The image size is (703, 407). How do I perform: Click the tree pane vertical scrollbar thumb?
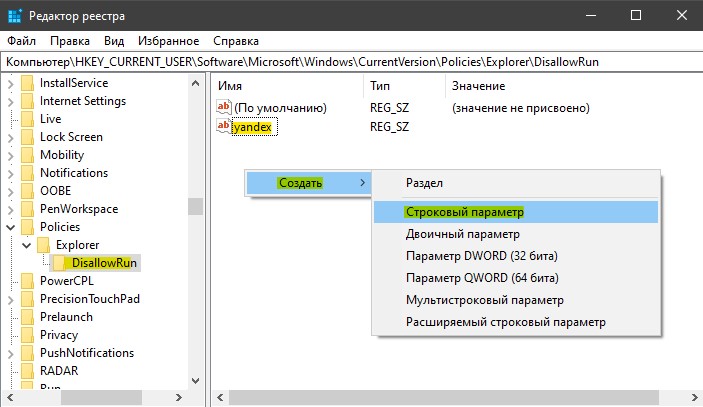click(195, 207)
